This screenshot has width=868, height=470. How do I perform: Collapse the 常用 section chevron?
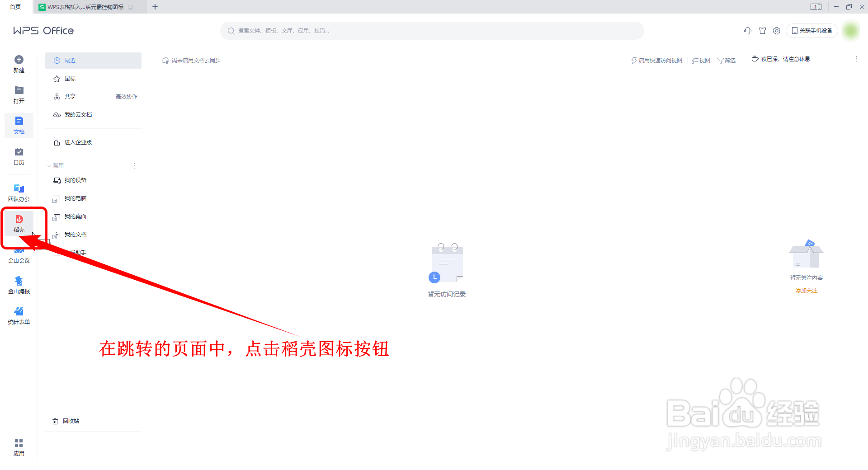[x=50, y=165]
